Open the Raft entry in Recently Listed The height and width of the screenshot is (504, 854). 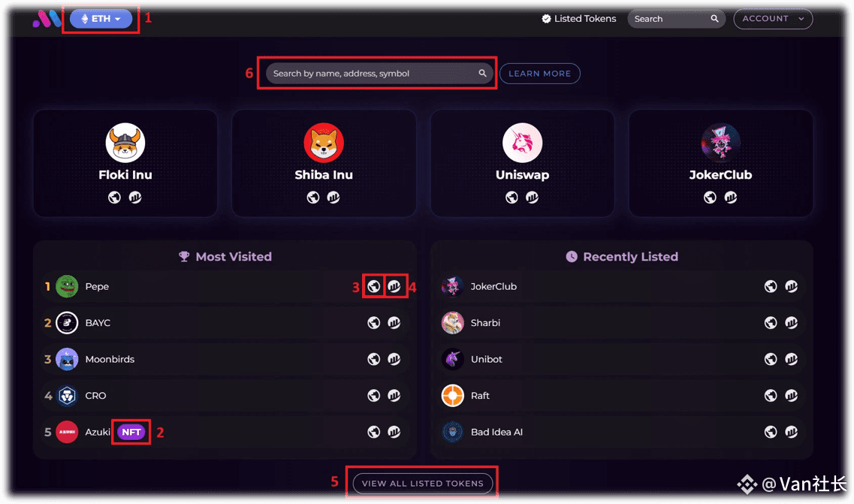pyautogui.click(x=621, y=396)
